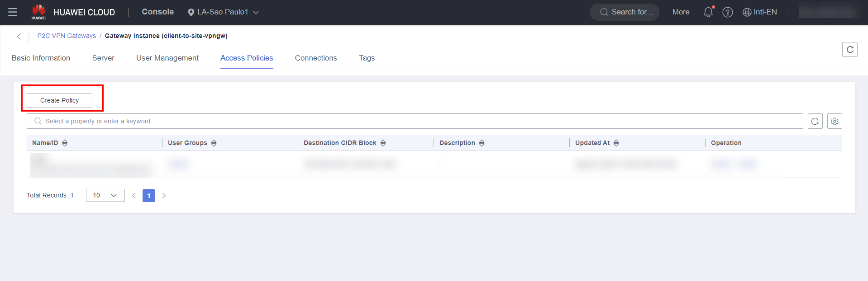This screenshot has width=868, height=281.
Task: Sort by Destination CIDR Block
Action: 383,143
